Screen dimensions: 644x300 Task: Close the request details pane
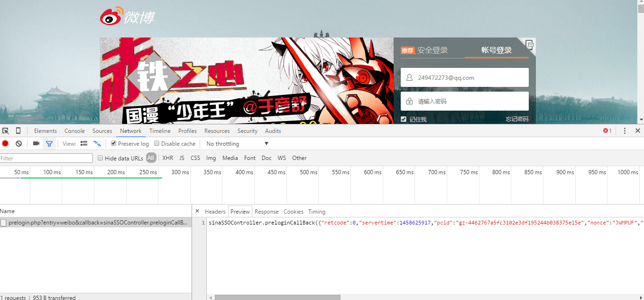click(197, 211)
